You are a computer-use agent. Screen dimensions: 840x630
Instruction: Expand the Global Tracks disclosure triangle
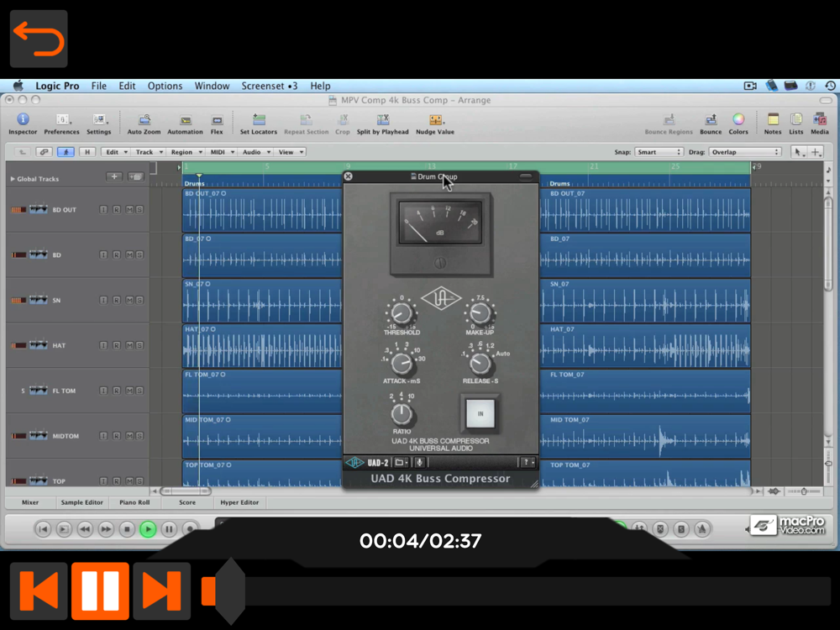point(13,179)
